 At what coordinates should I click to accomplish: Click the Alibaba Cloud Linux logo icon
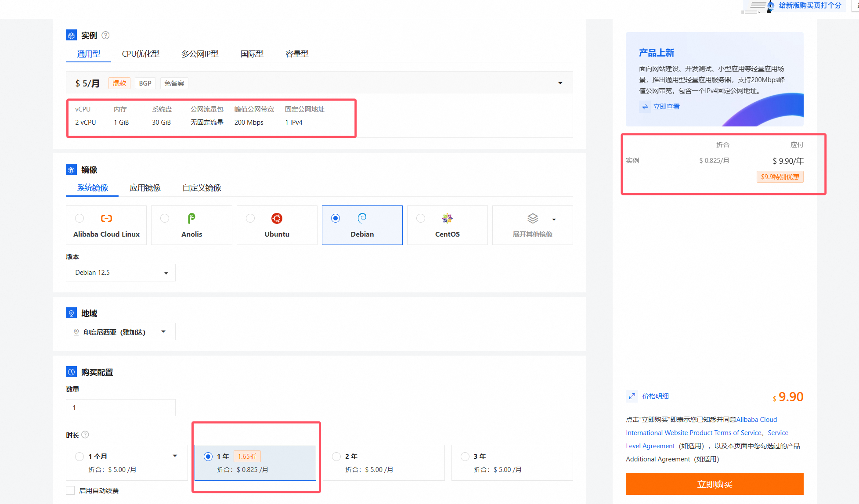pyautogui.click(x=106, y=218)
